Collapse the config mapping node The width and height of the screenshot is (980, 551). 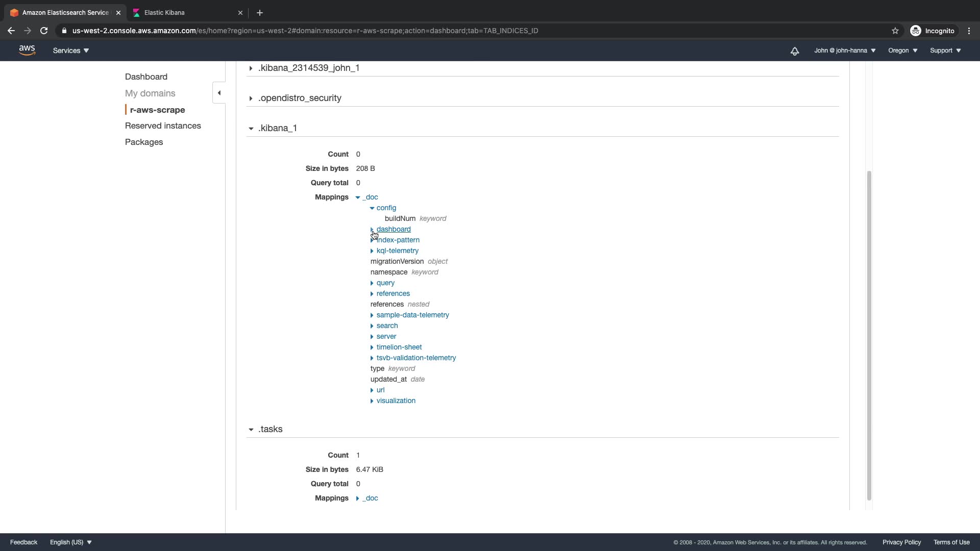pyautogui.click(x=372, y=208)
